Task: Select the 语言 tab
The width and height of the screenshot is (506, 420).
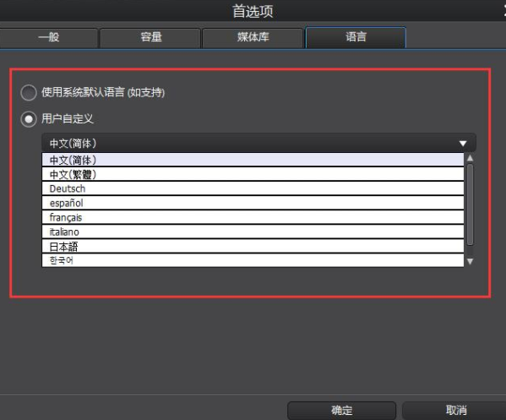Action: [356, 37]
